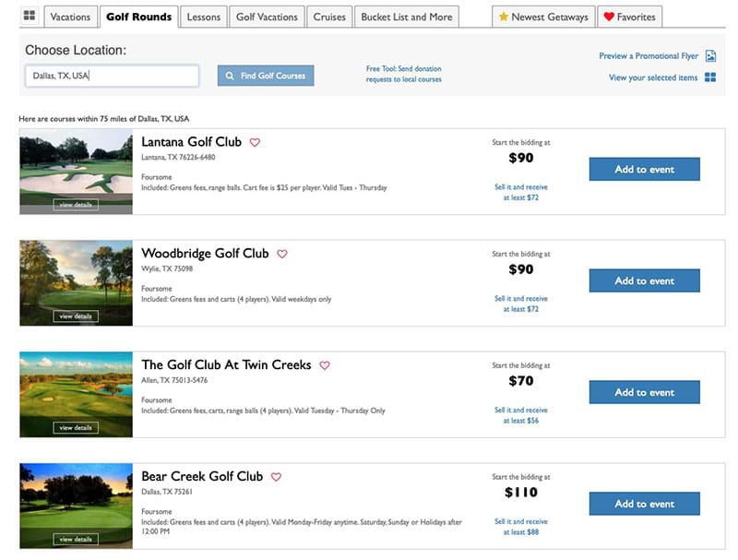Add Bear Creek Golf Club to event
This screenshot has height=560, width=738.
coord(644,504)
